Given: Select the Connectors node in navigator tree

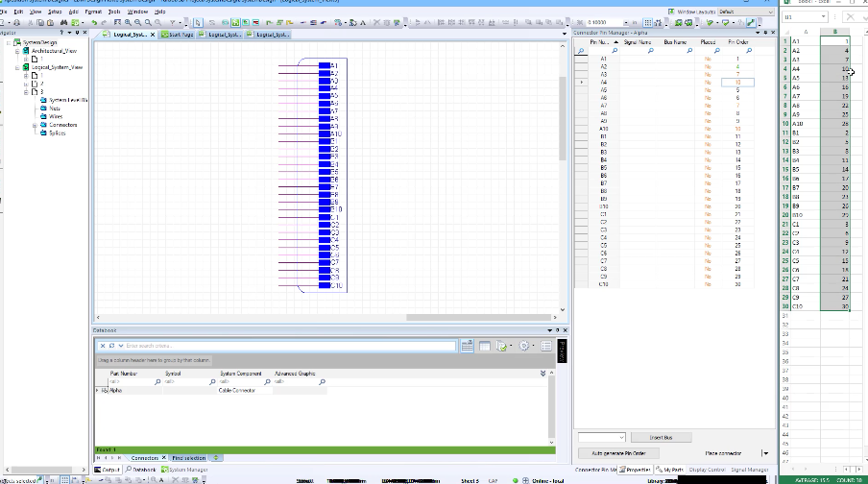Looking at the screenshot, I should tap(63, 125).
